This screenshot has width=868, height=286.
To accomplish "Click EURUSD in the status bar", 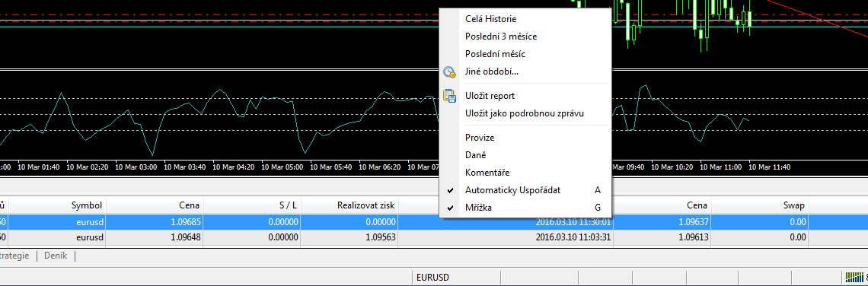I will click(433, 277).
